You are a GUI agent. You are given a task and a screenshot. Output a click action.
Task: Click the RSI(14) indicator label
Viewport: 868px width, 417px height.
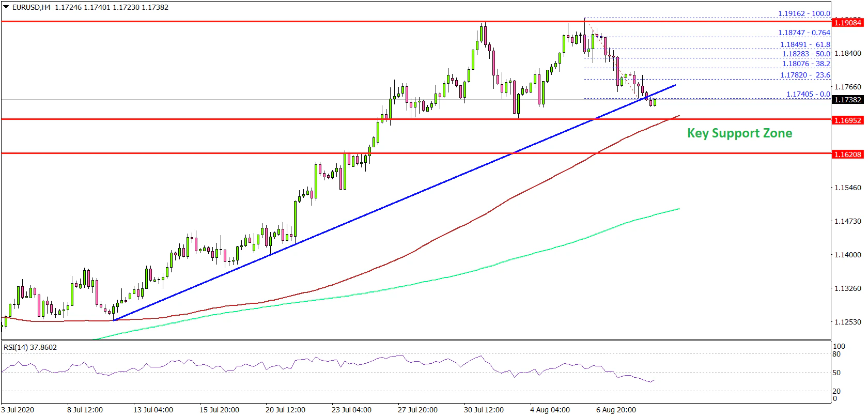click(x=30, y=347)
